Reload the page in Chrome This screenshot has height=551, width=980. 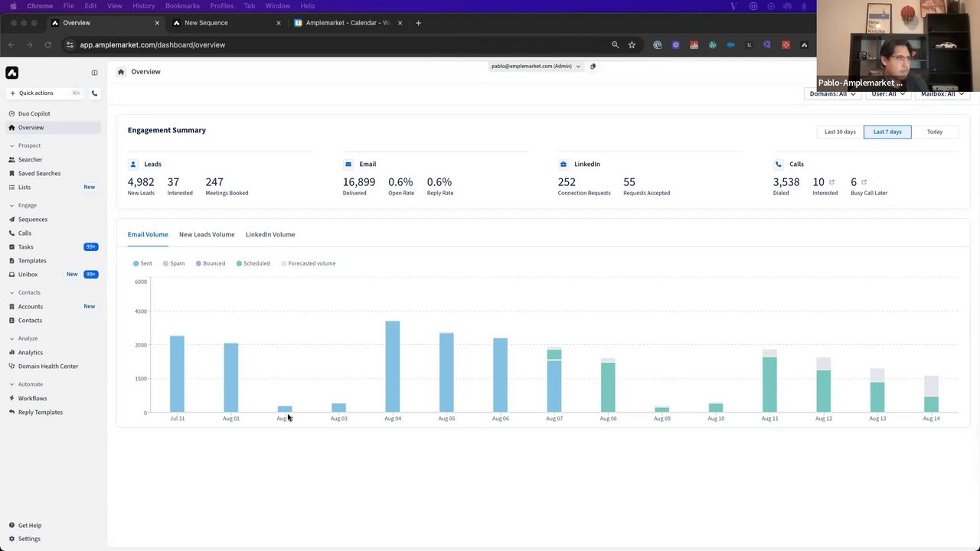coord(47,45)
